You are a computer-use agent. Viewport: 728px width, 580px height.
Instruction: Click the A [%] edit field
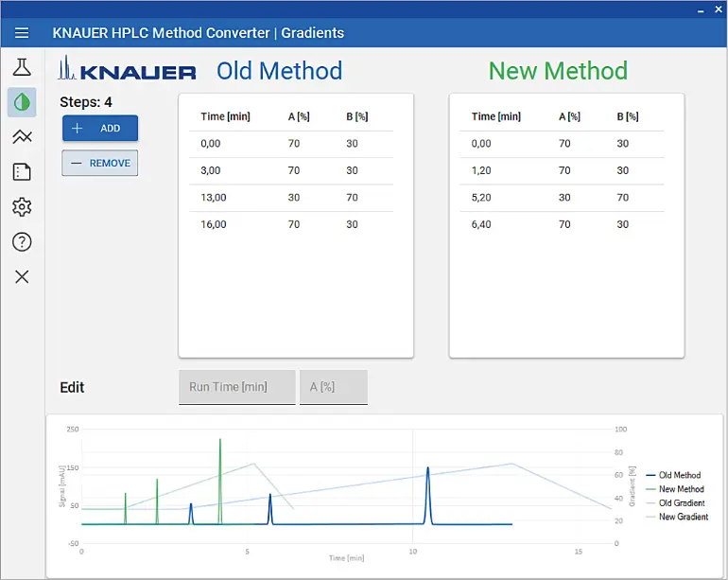coord(334,387)
